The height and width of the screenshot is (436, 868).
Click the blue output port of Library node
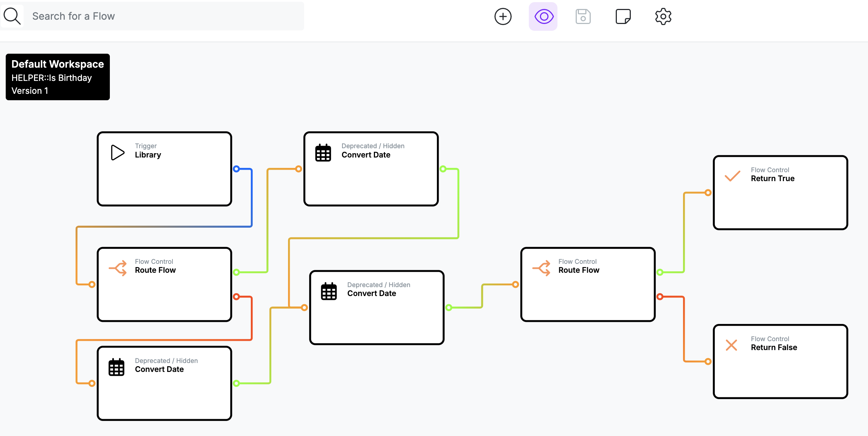coord(236,169)
